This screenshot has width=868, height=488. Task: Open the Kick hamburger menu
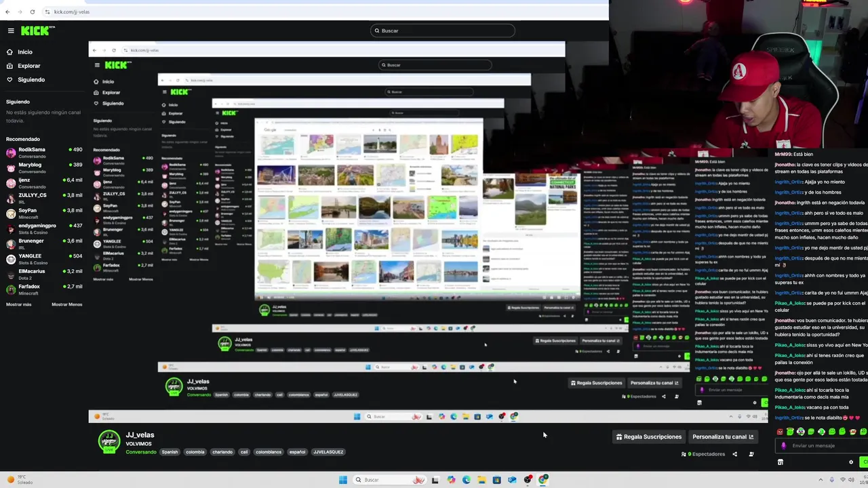click(x=11, y=30)
